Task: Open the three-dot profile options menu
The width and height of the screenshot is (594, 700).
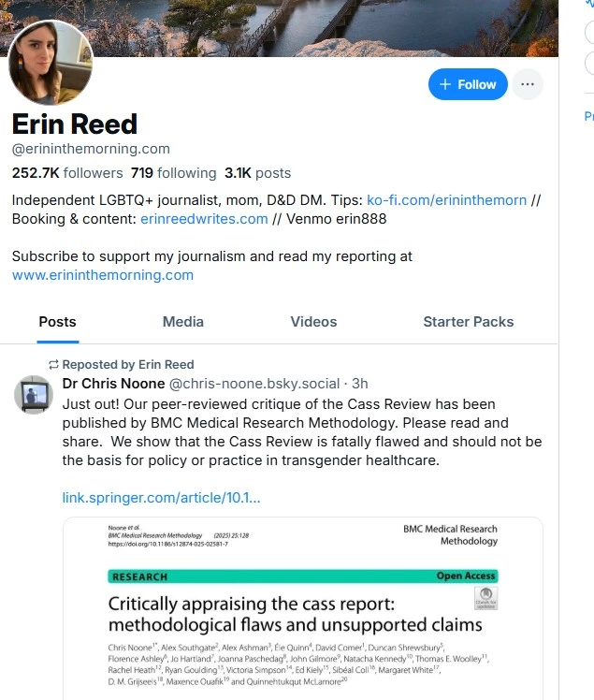Action: click(528, 84)
